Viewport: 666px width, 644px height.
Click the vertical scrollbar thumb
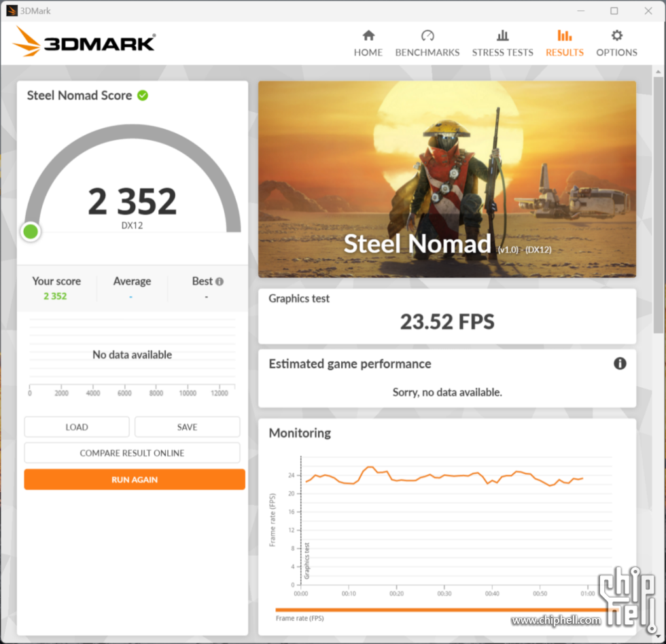pos(659,204)
